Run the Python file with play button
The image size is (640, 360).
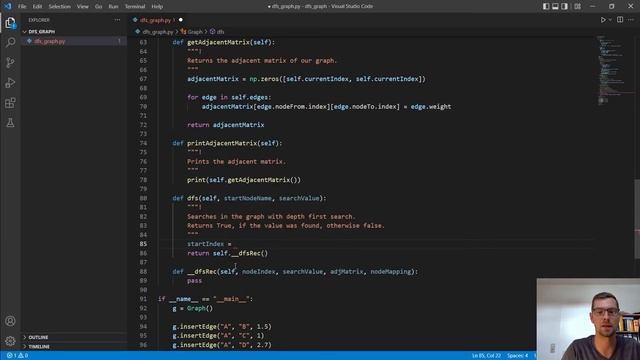click(x=603, y=20)
